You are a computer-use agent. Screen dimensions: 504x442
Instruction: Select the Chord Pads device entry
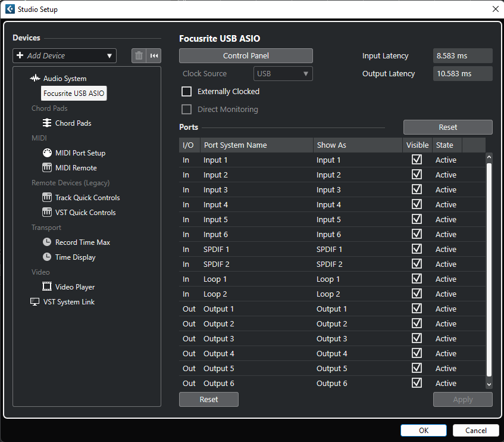[x=73, y=123]
